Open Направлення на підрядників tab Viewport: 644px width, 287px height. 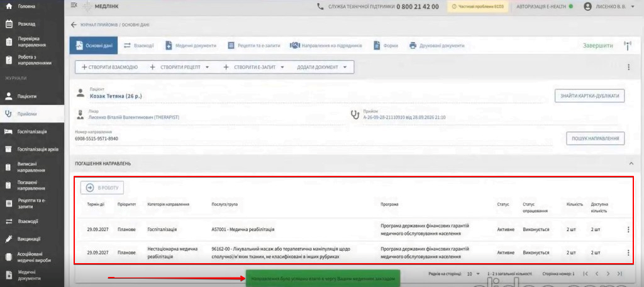326,45
